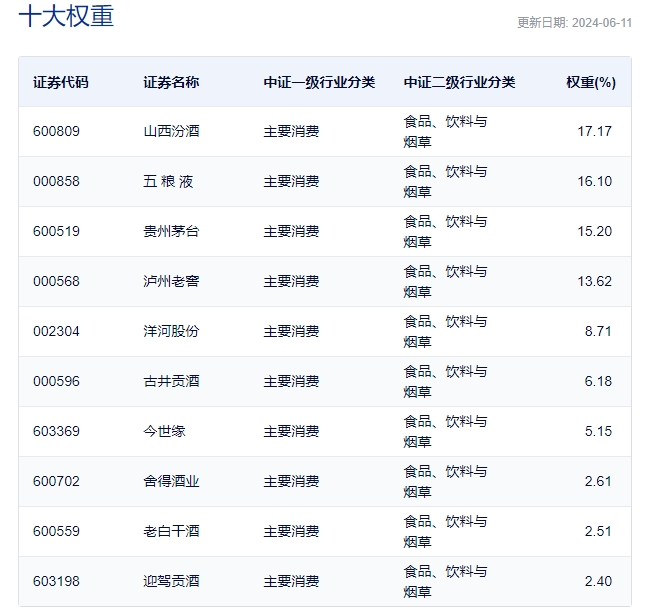The height and width of the screenshot is (615, 645).
Task: Click security code 000568
Action: point(56,281)
